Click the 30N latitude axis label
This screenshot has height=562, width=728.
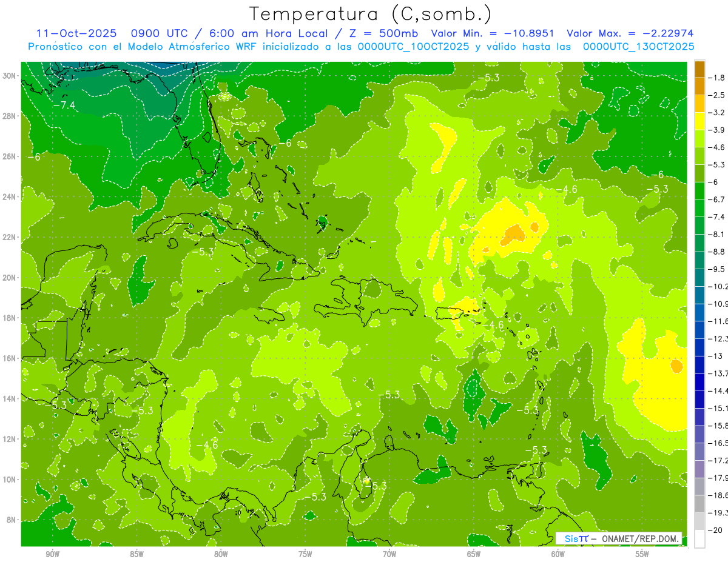click(x=10, y=75)
